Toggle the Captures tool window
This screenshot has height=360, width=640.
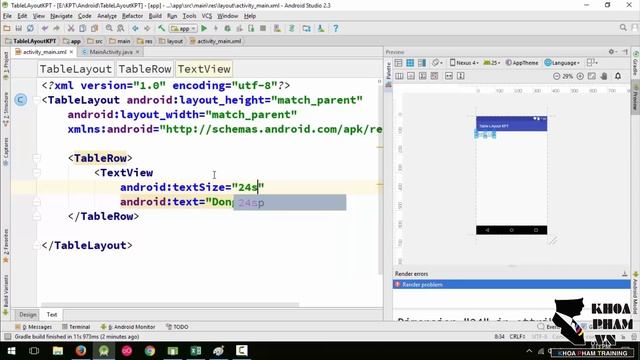(x=6, y=151)
